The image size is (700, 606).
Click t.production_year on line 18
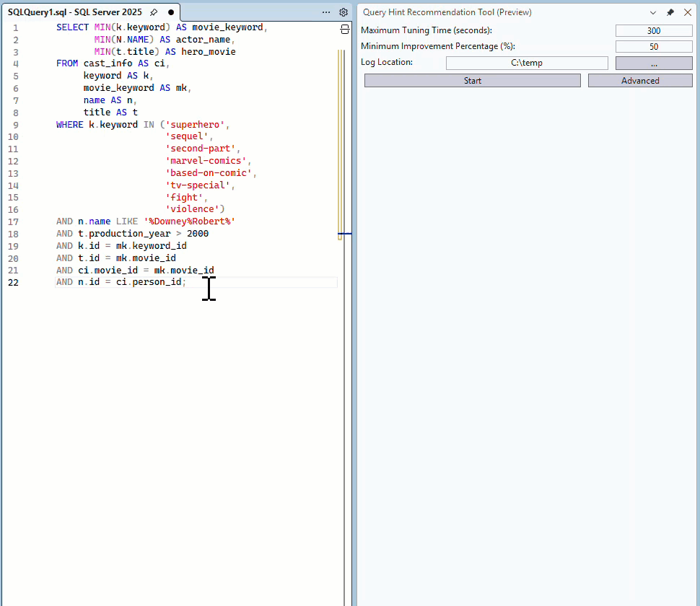click(124, 234)
